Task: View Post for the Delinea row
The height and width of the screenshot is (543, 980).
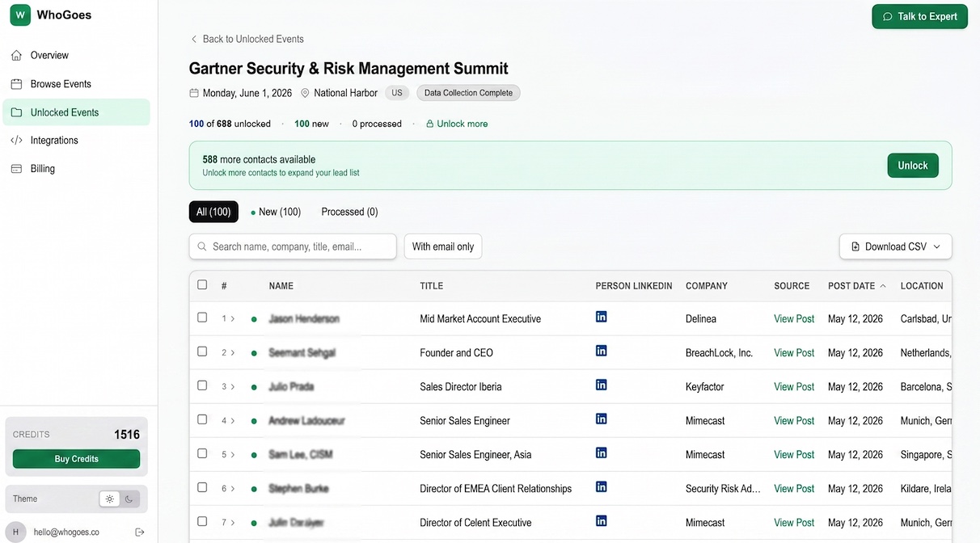Action: click(794, 319)
